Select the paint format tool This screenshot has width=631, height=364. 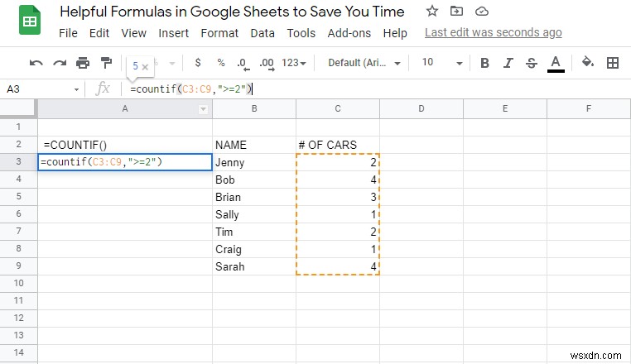[106, 63]
